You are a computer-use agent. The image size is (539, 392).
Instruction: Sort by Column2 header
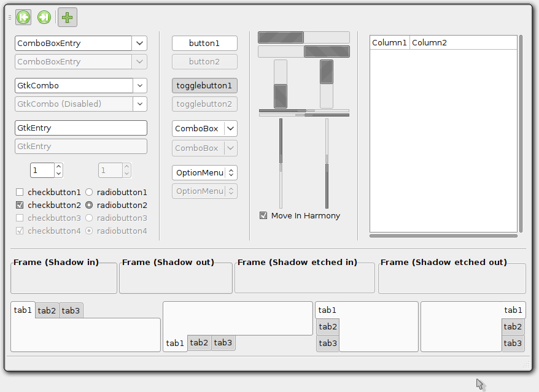click(x=463, y=42)
